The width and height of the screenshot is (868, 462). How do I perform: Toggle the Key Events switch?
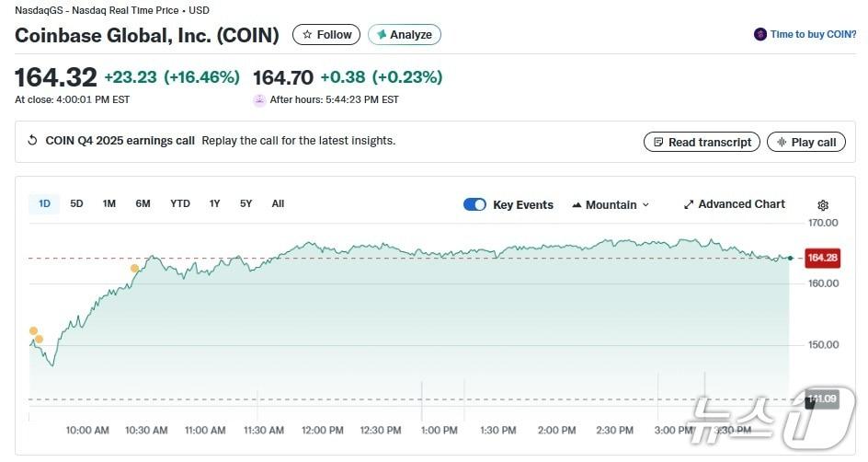474,204
